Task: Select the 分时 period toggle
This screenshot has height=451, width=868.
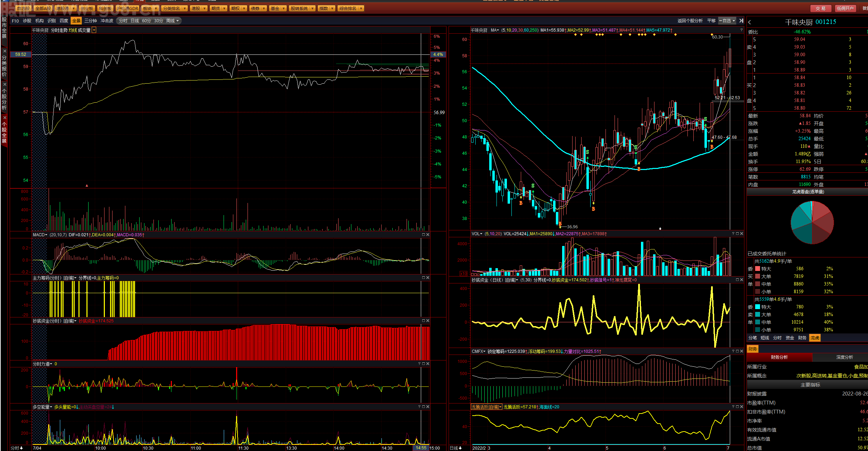Action: [x=123, y=21]
